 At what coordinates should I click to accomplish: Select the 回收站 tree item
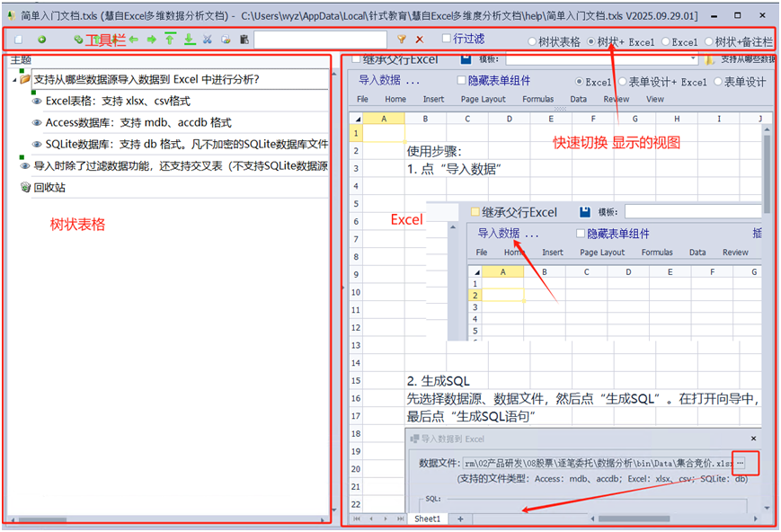tap(49, 188)
